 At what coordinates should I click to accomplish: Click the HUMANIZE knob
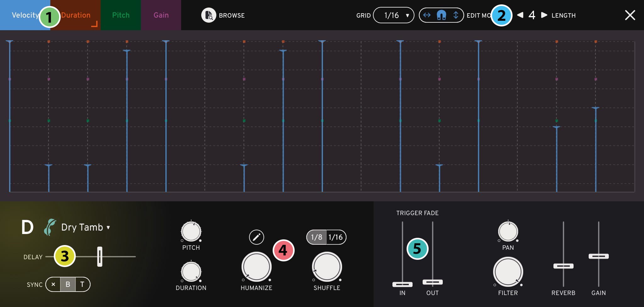(257, 267)
